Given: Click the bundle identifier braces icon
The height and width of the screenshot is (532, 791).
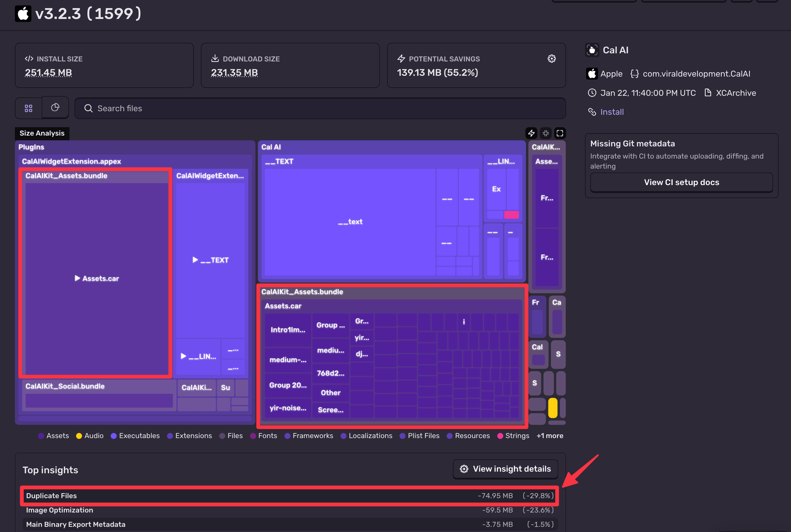Looking at the screenshot, I should click(x=635, y=74).
